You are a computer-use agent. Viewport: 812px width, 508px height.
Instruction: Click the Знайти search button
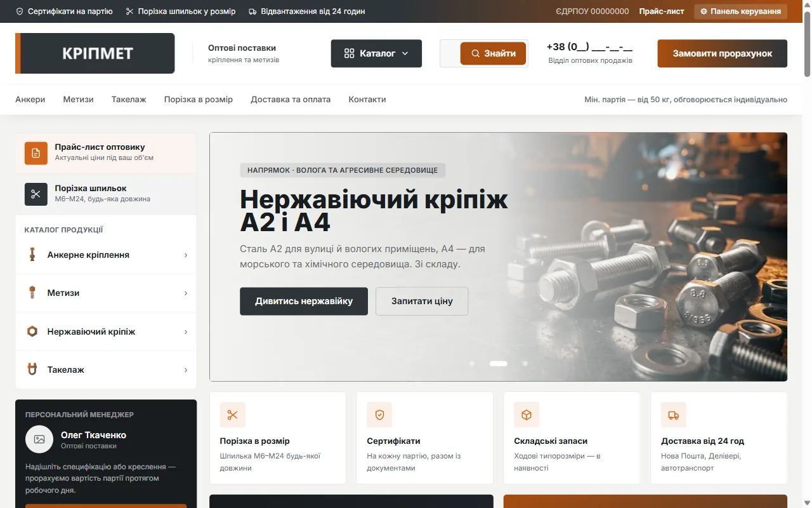[x=493, y=53]
